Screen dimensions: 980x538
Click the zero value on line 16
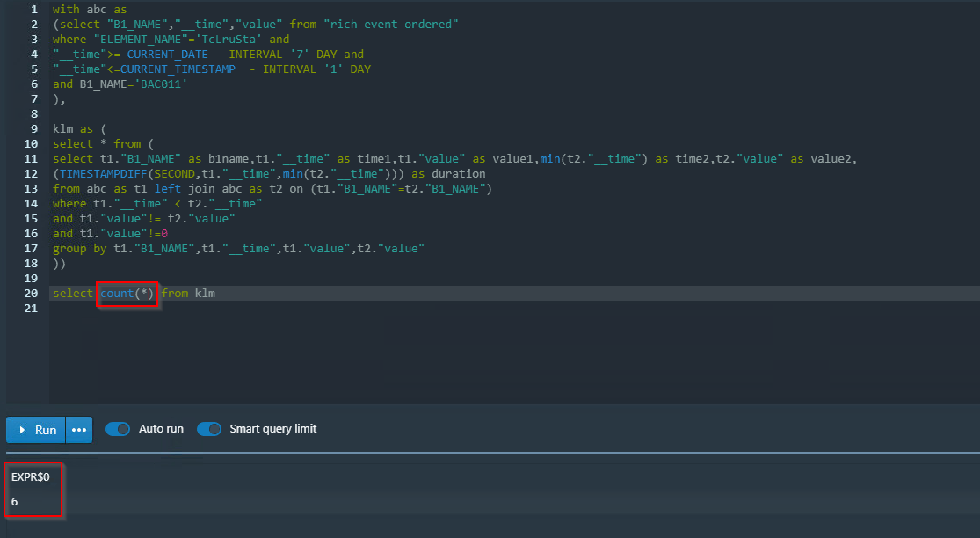click(164, 234)
